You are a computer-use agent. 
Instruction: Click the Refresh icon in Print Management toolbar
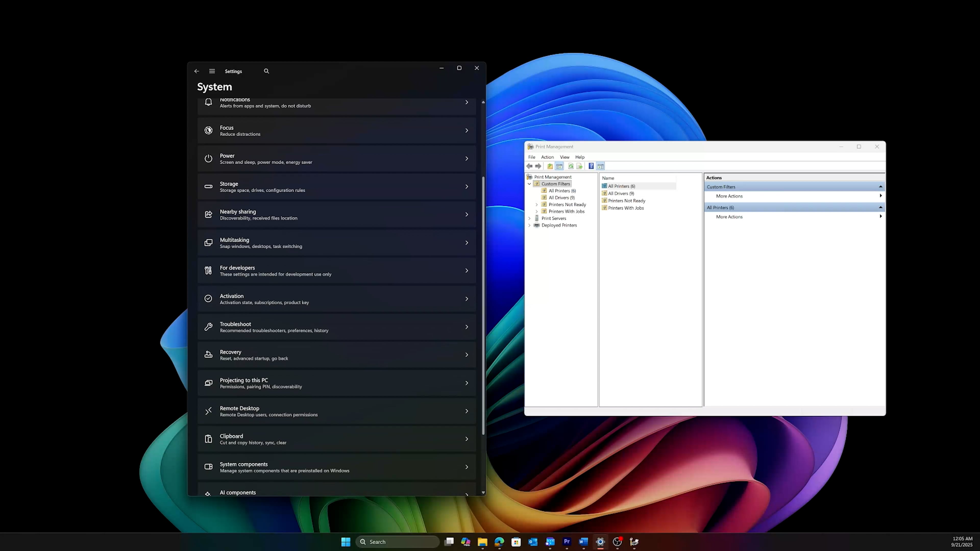pyautogui.click(x=571, y=166)
